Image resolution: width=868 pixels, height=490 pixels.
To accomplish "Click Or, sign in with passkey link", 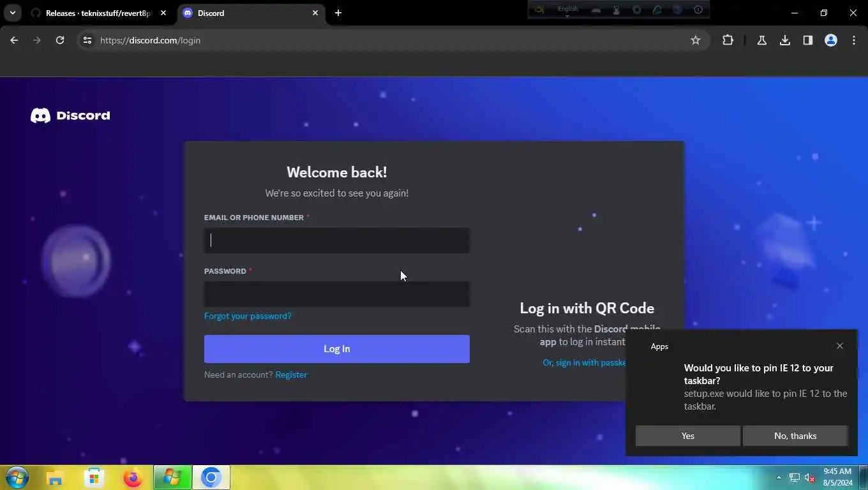I will (584, 362).
